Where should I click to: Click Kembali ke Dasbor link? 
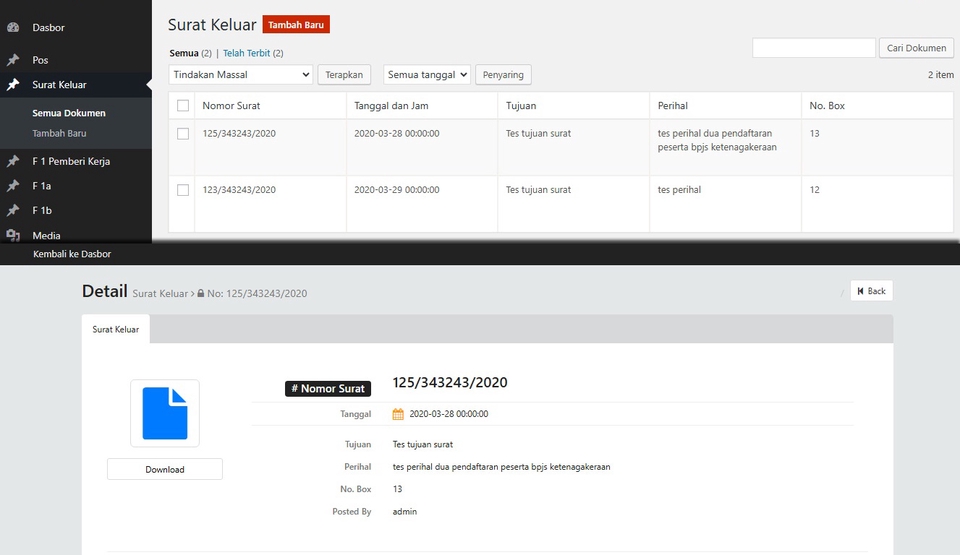72,254
